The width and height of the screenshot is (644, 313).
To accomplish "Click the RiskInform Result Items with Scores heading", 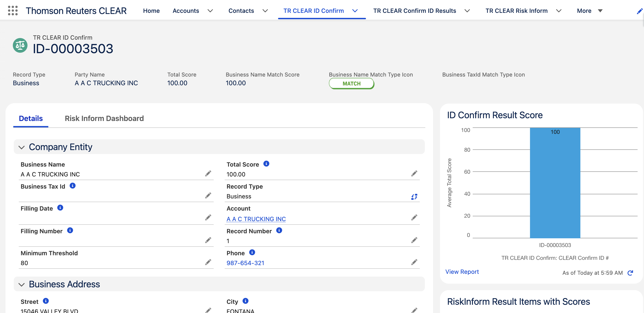I will click(518, 302).
